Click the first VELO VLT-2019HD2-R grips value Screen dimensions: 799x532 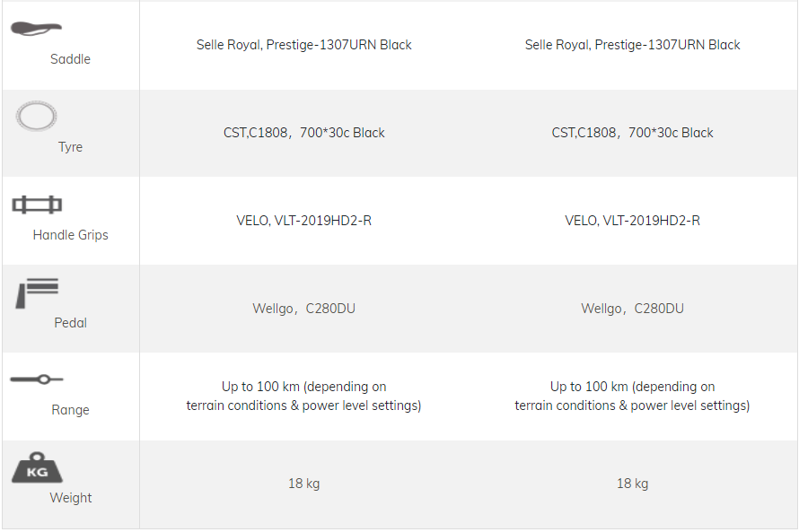pyautogui.click(x=303, y=221)
